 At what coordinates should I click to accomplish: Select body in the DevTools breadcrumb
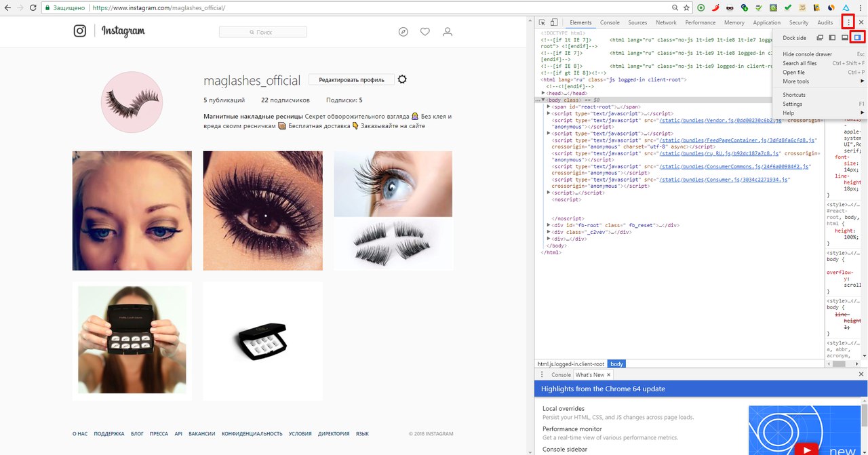[616, 364]
